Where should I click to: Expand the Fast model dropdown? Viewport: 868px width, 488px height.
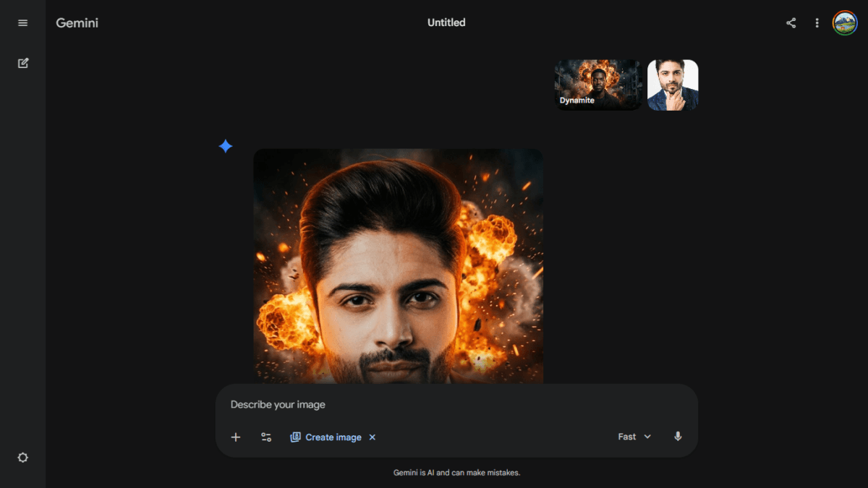[634, 437]
